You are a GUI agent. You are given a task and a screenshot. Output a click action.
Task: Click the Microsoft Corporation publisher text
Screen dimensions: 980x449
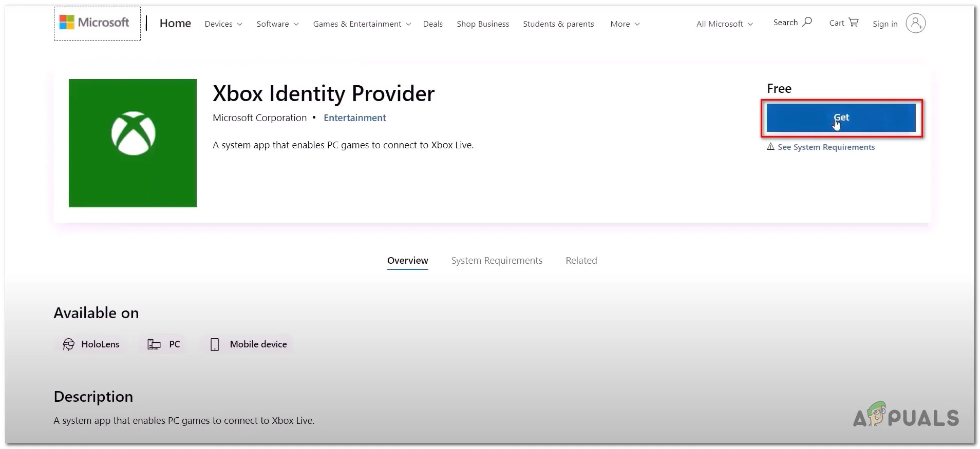pyautogui.click(x=259, y=118)
